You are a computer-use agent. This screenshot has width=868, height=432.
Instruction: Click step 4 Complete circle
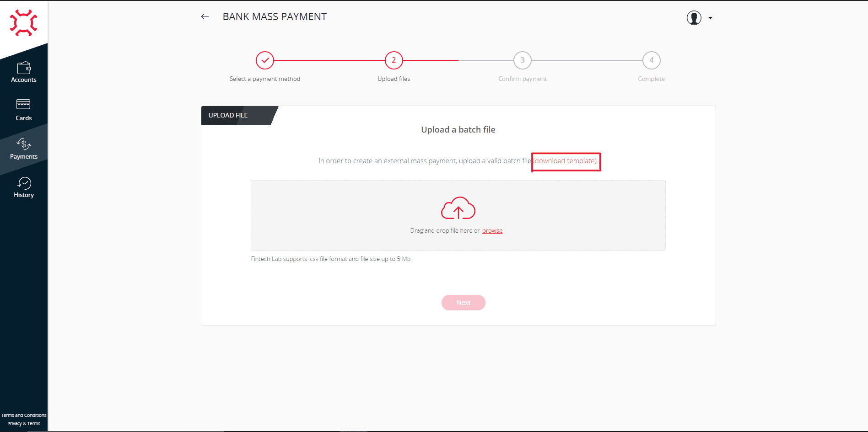click(651, 60)
